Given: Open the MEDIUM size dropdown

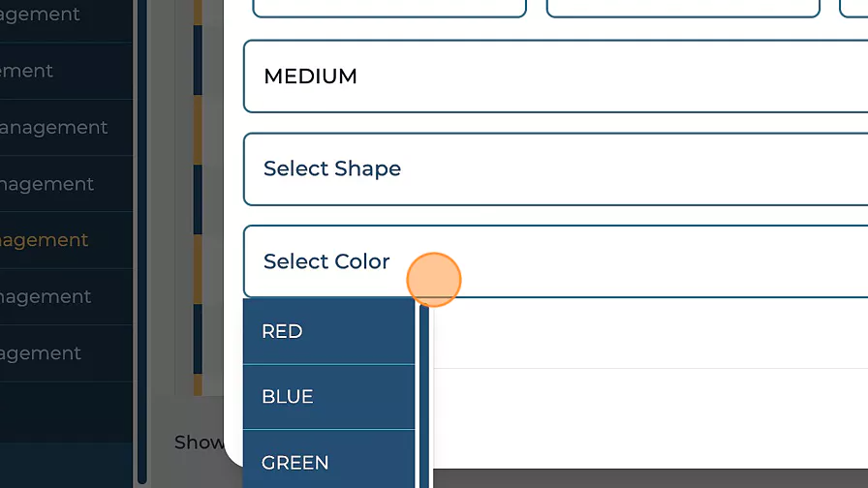Looking at the screenshot, I should click(554, 76).
